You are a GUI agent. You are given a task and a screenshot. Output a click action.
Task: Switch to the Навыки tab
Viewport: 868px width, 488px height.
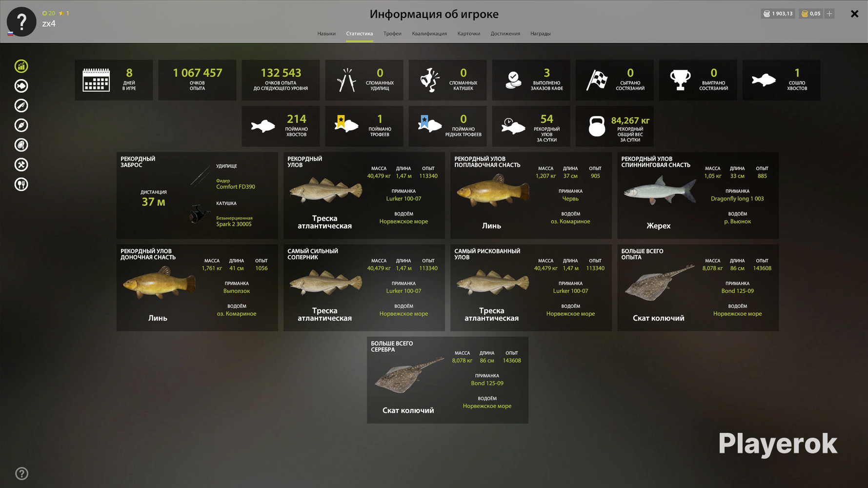326,34
